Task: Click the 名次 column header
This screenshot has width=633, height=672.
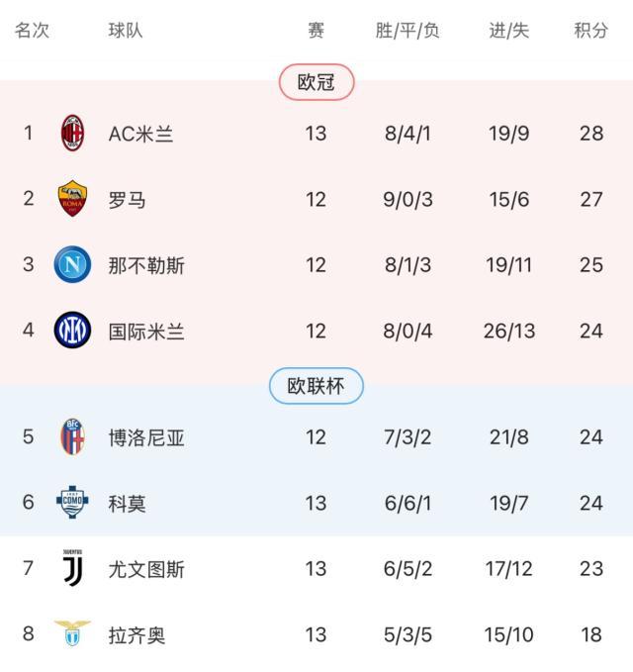Action: click(x=32, y=31)
